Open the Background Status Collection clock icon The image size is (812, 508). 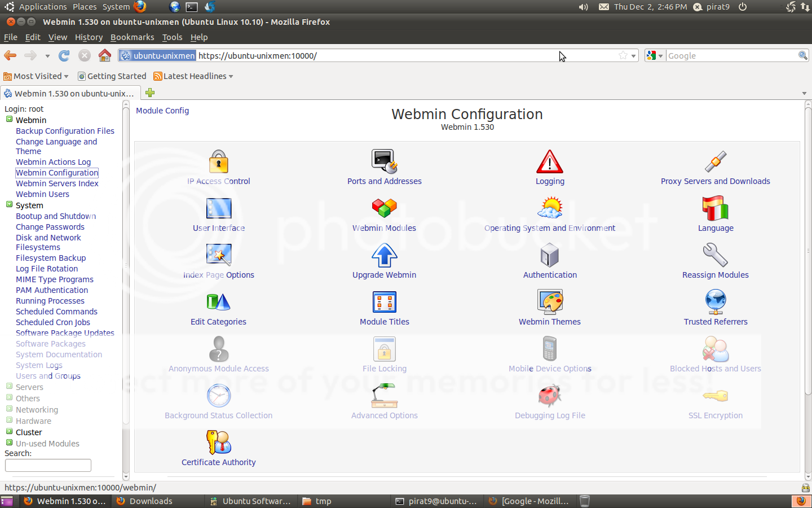219,396
